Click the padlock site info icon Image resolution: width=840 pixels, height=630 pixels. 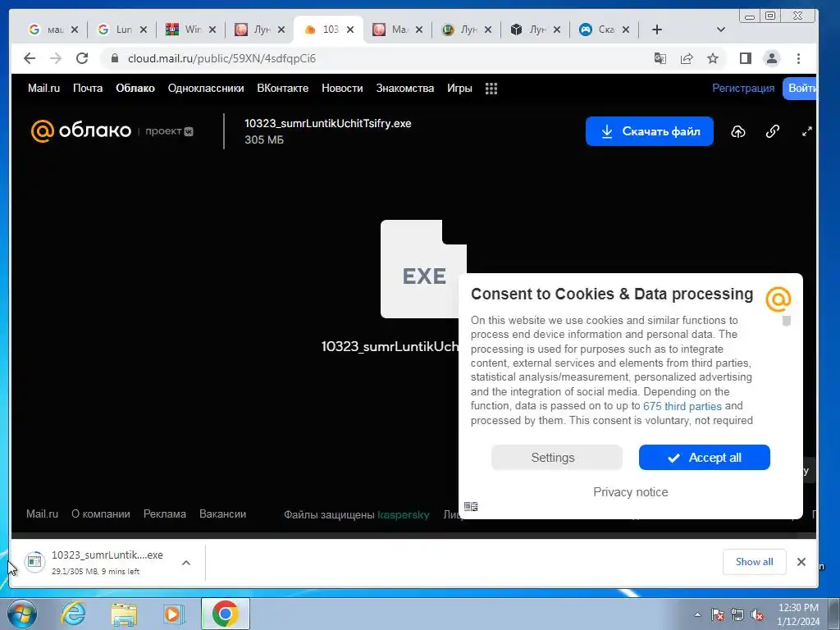pyautogui.click(x=114, y=58)
